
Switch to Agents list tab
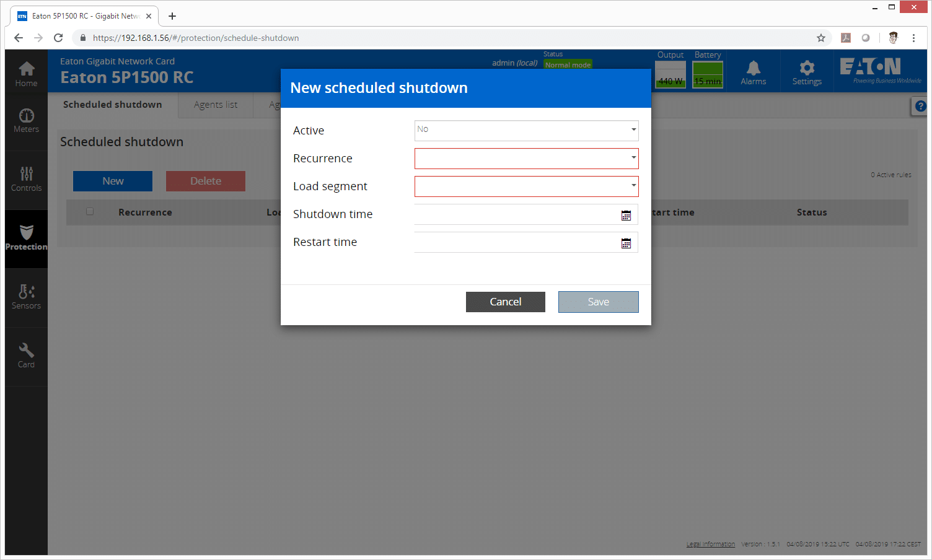(216, 105)
